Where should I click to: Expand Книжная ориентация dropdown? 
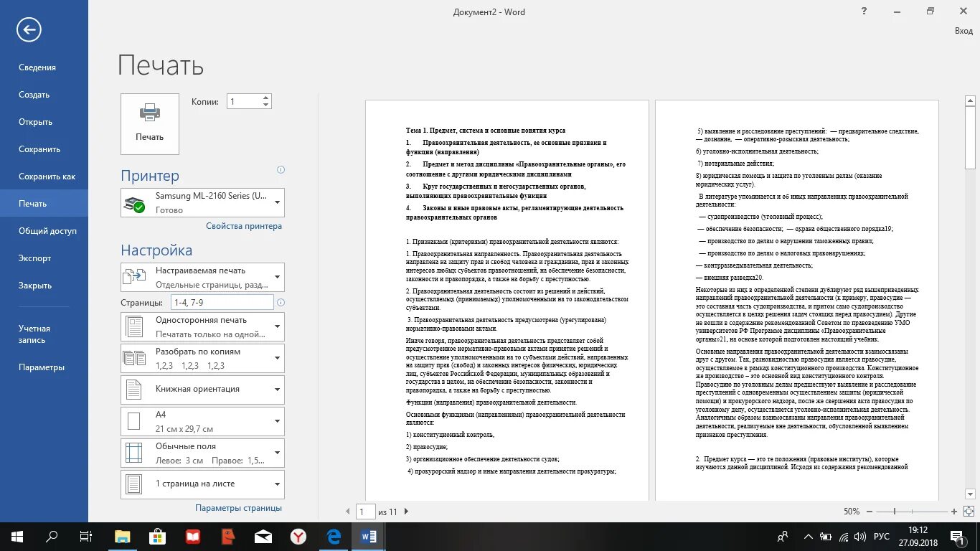point(203,390)
